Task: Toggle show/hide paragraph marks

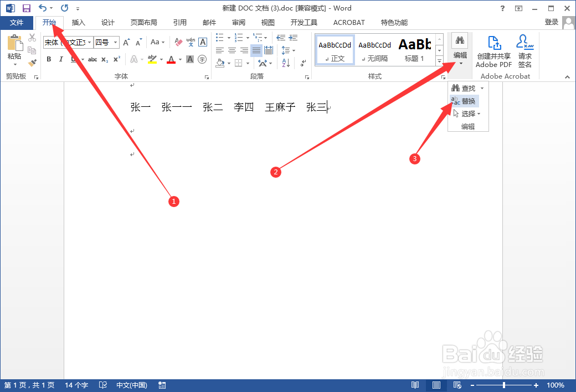Action: tap(302, 63)
